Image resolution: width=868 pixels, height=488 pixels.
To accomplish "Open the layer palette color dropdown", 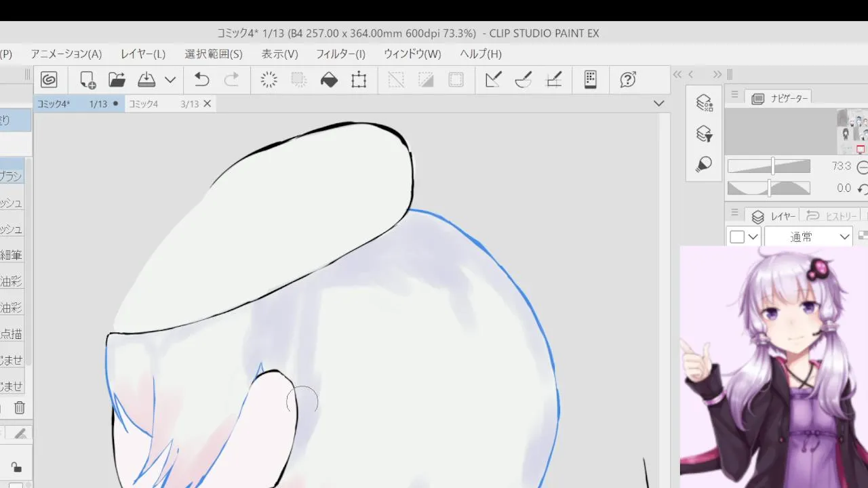I will pyautogui.click(x=744, y=237).
